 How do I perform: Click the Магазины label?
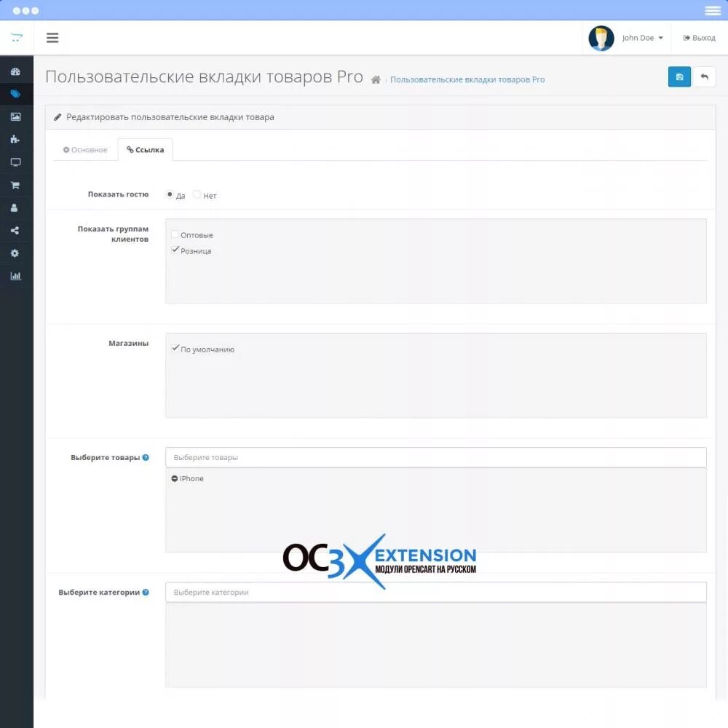pos(129,343)
